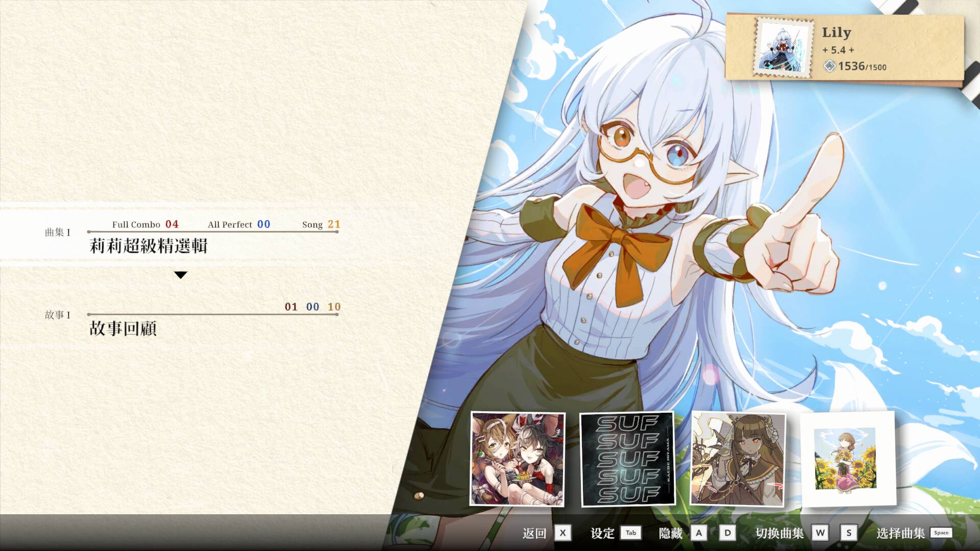Click the 曲集 I label
980x551 pixels.
(x=58, y=232)
